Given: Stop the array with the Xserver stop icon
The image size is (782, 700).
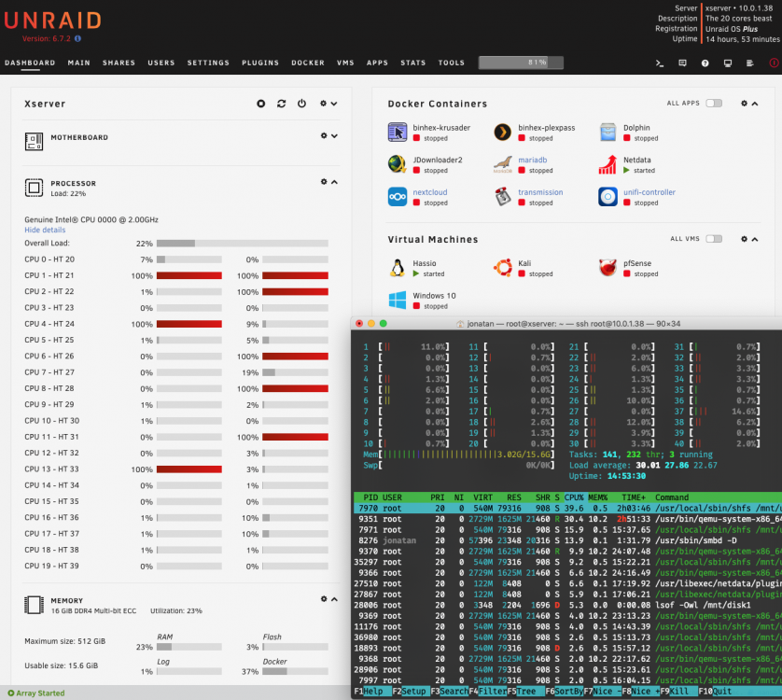Looking at the screenshot, I should 261,104.
